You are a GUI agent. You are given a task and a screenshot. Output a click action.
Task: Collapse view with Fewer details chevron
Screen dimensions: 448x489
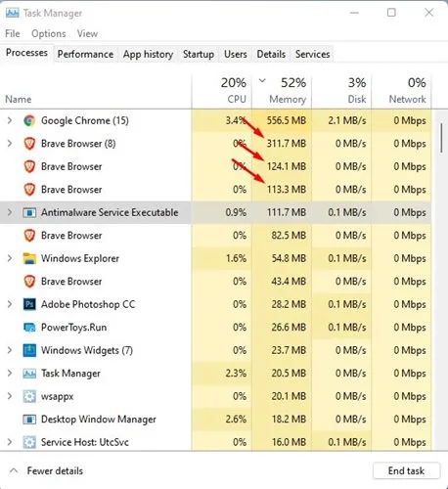pyautogui.click(x=14, y=470)
